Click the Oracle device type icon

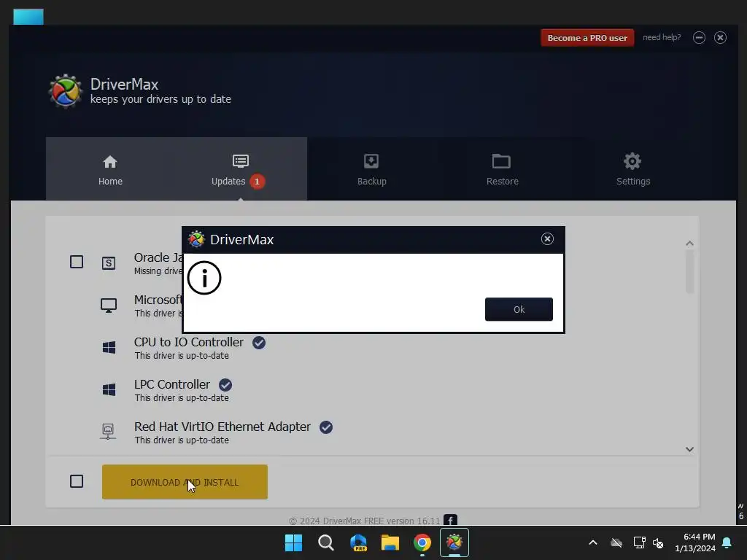coord(109,262)
